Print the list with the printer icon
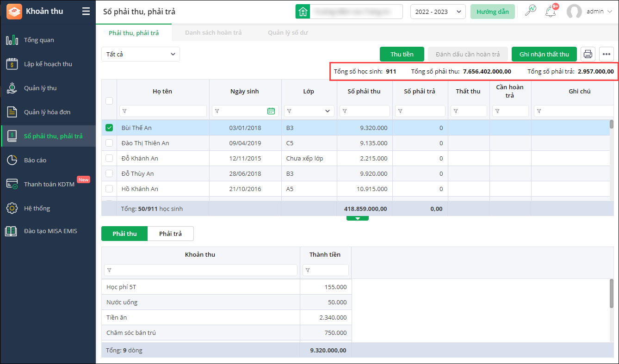Viewport: 619px width, 364px height. [x=588, y=54]
